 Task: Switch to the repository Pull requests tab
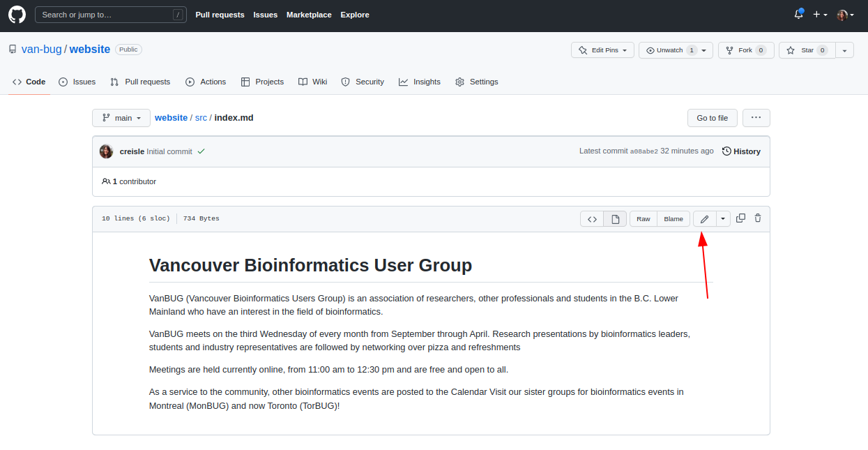(140, 82)
